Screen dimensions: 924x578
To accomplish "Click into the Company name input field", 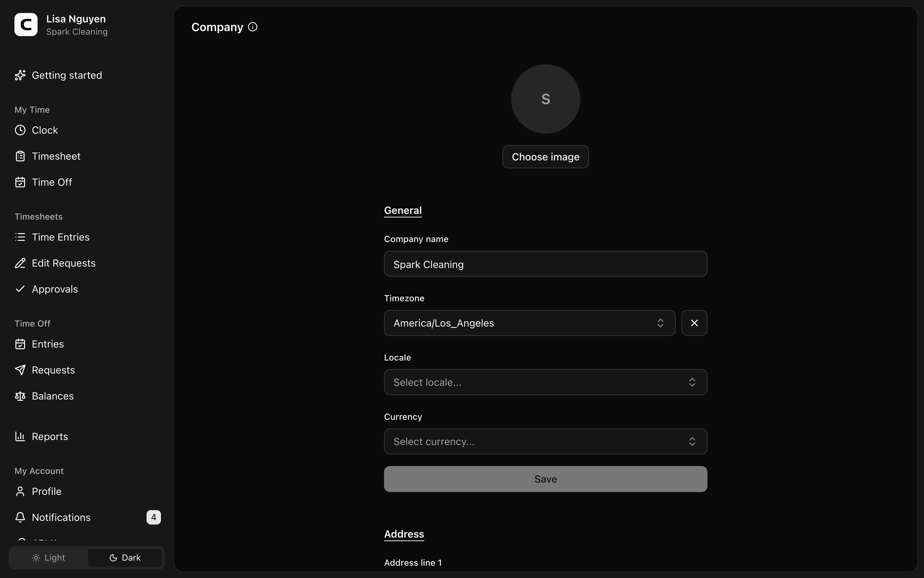I will click(x=545, y=264).
